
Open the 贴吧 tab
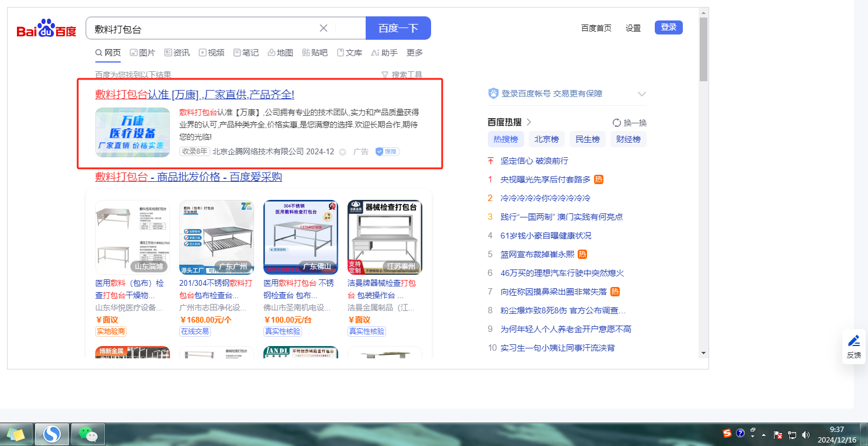pos(315,53)
